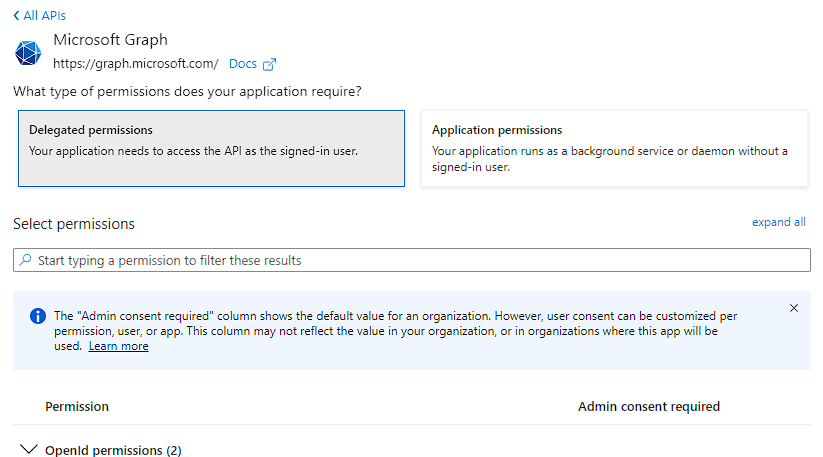This screenshot has width=823, height=457.
Task: Dismiss the admin consent info banner
Action: click(x=794, y=308)
